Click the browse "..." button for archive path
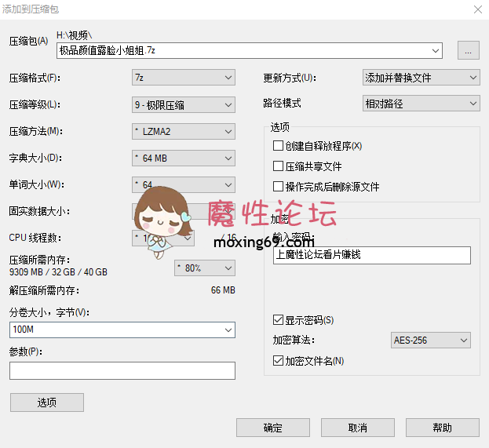The image size is (489, 448). coord(468,51)
